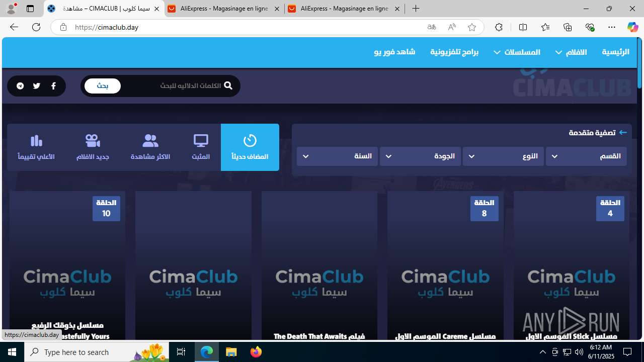Show hidden tray icons chevron
644x362 pixels.
(542, 352)
